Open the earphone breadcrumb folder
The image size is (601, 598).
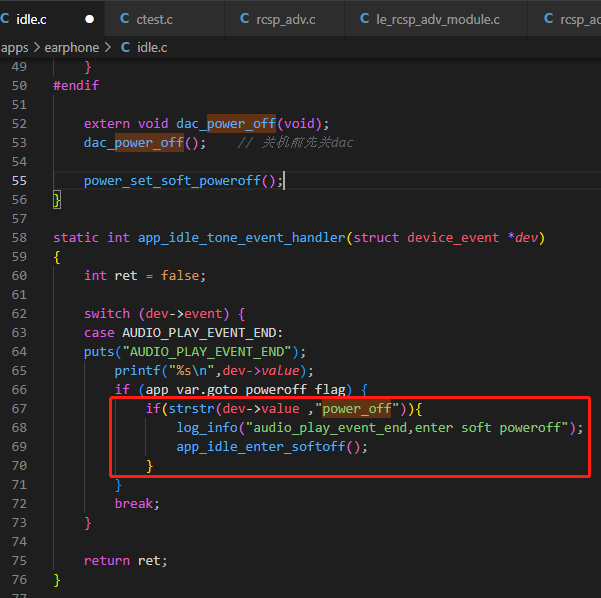(72, 48)
